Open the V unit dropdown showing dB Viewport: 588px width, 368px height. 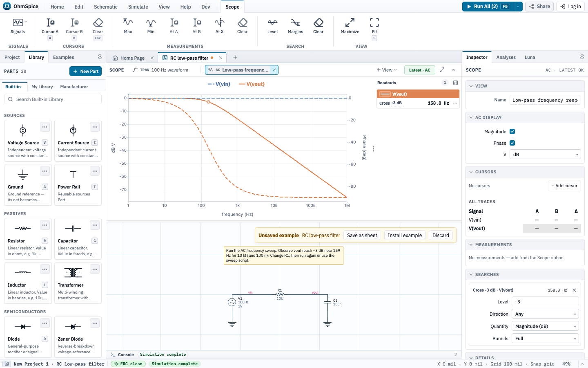click(545, 155)
